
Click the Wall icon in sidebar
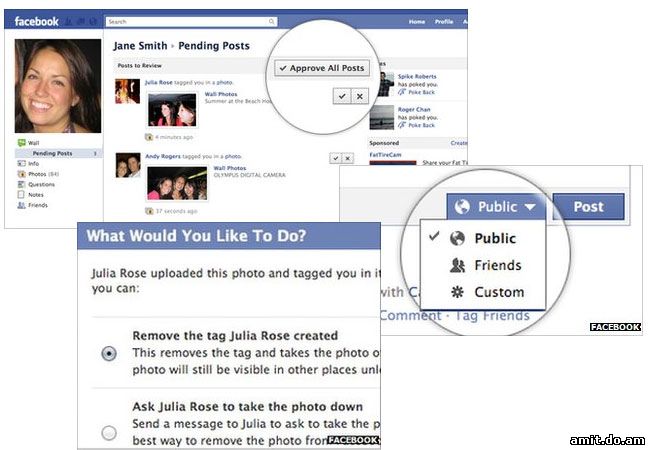click(x=22, y=143)
